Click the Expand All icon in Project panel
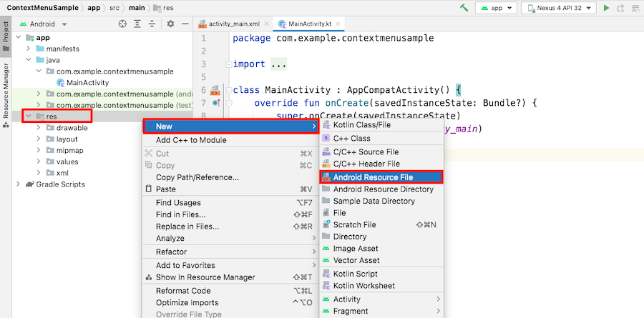The image size is (644, 318). coord(137,24)
